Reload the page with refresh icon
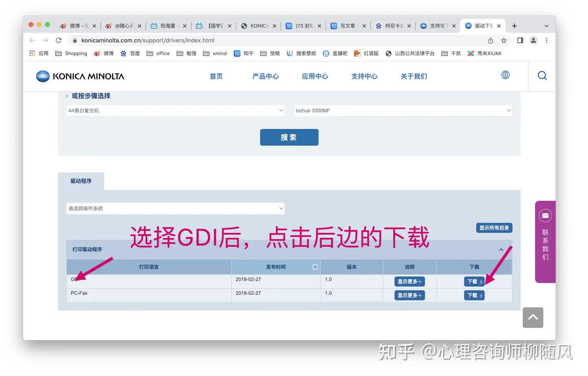Viewport: 588px width, 376px height. (x=58, y=40)
